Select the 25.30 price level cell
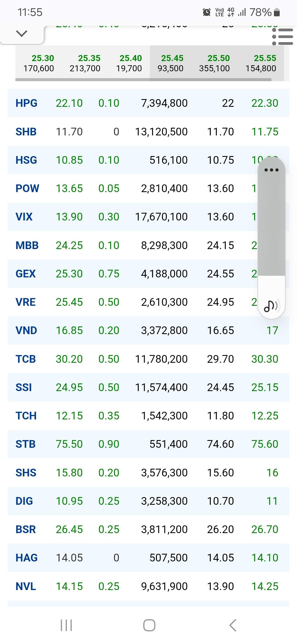 click(x=39, y=63)
